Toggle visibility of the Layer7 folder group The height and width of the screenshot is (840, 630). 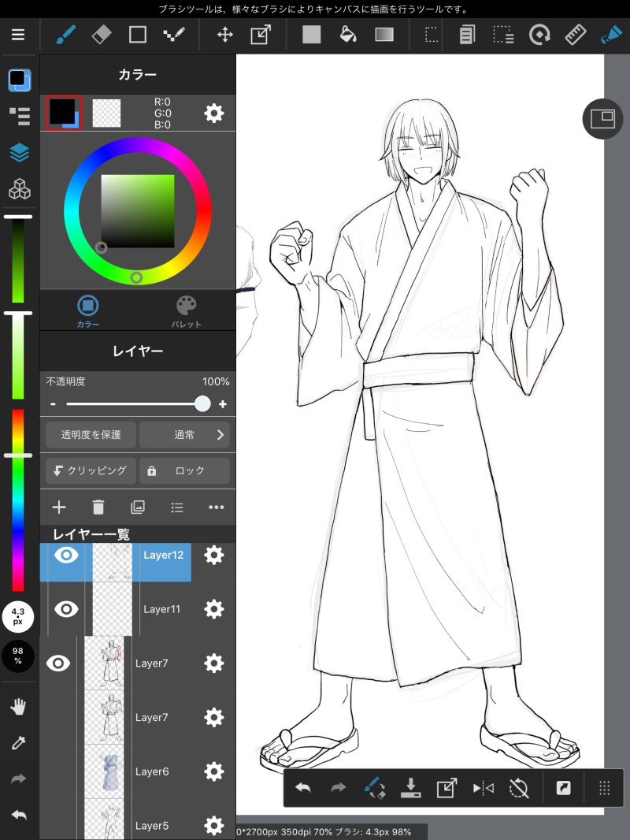click(x=58, y=663)
